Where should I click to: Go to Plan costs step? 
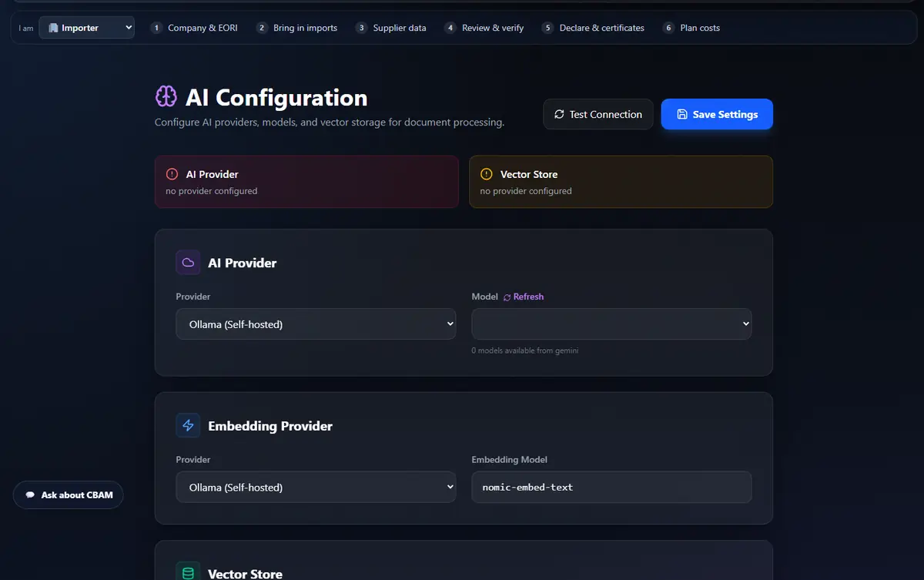pyautogui.click(x=691, y=28)
